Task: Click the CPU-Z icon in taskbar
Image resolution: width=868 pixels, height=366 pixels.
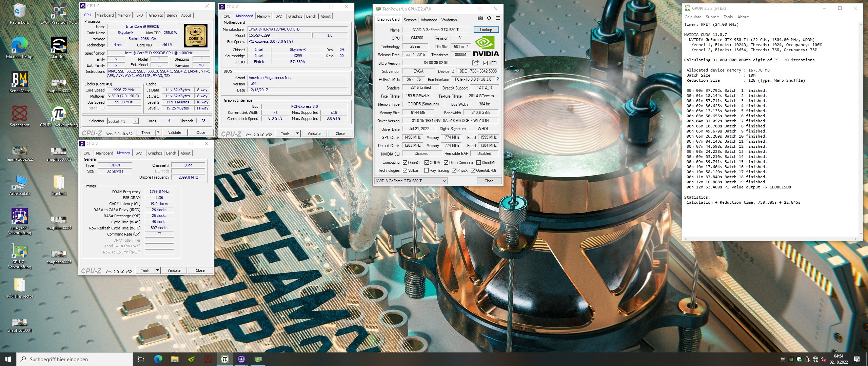Action: point(241,359)
